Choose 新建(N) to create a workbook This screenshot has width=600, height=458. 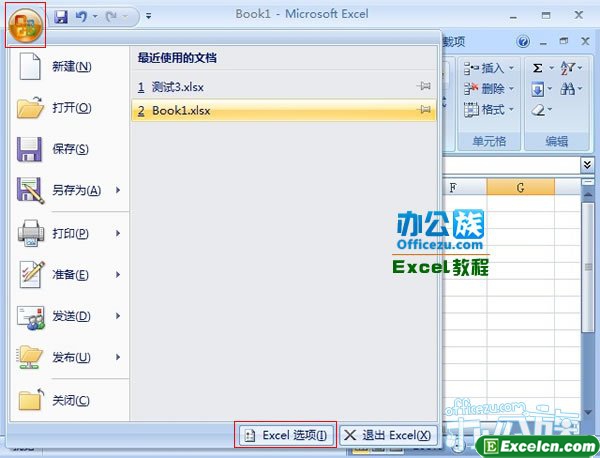pyautogui.click(x=71, y=67)
